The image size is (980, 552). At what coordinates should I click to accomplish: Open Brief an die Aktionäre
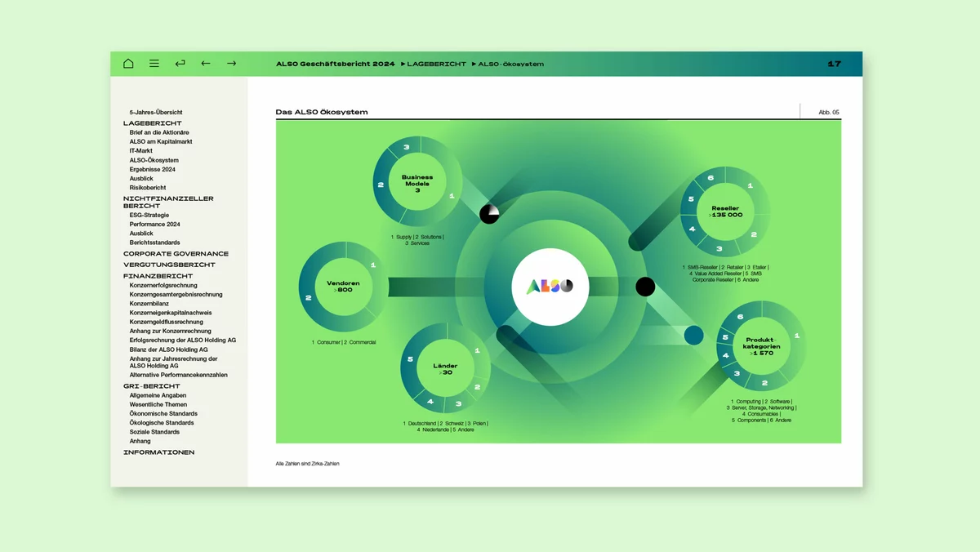point(160,132)
